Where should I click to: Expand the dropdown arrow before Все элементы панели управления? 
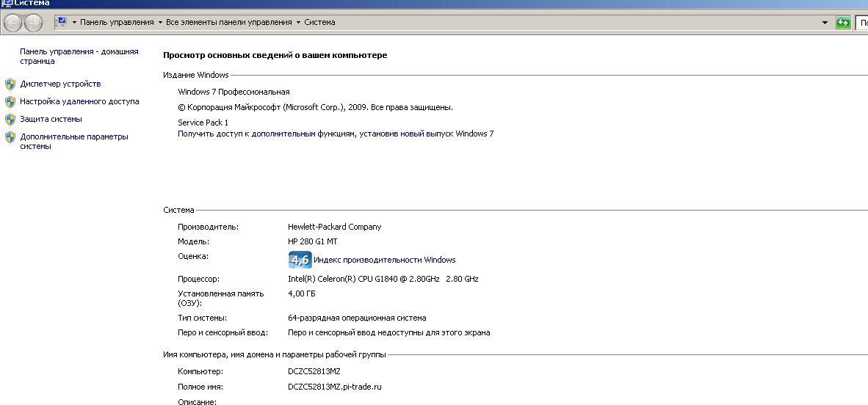point(160,23)
